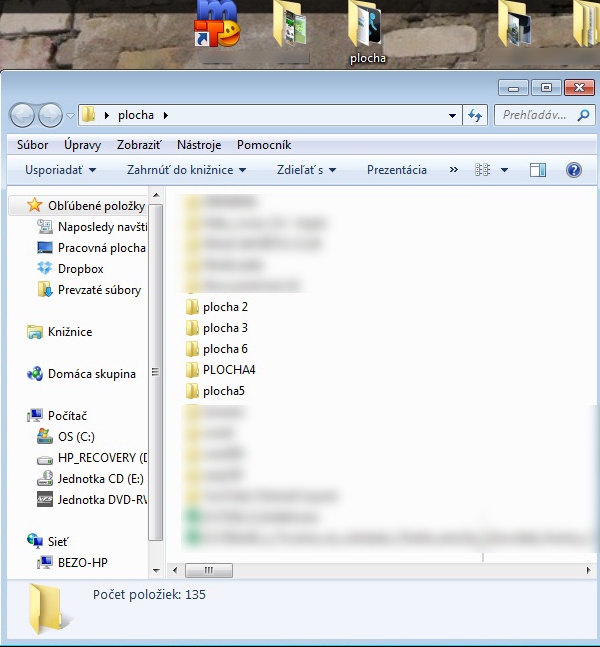Image resolution: width=600 pixels, height=647 pixels.
Task: Select OS (C:) drive in sidebar
Action: click(x=78, y=437)
